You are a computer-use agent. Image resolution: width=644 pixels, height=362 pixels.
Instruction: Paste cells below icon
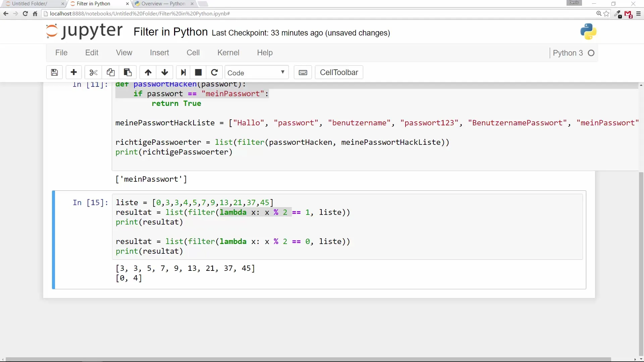127,72
